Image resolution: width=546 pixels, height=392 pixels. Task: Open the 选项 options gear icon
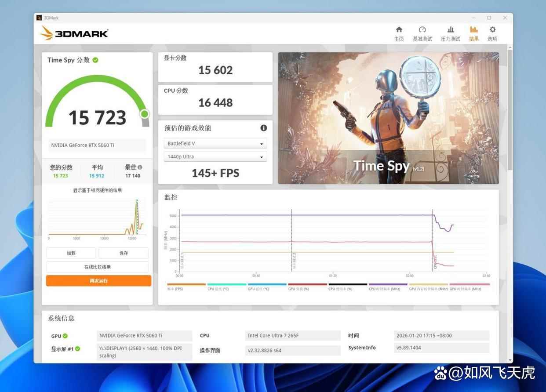click(x=492, y=29)
